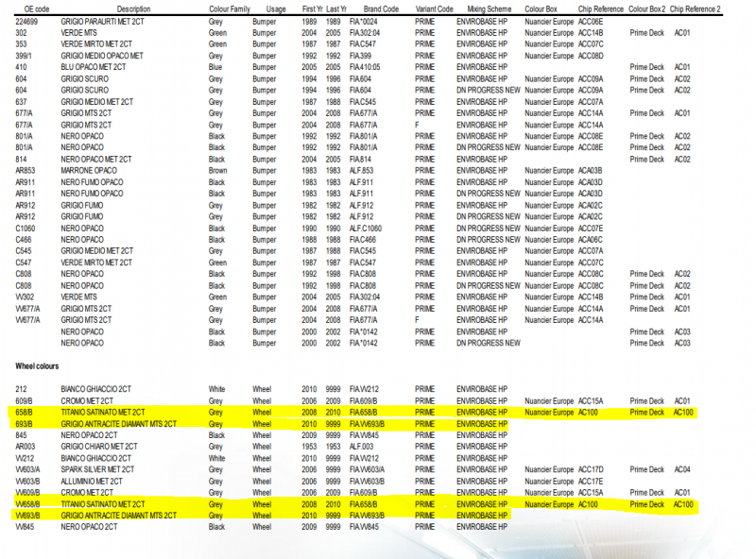Select the BLU OPACO MET 2CT description
This screenshot has height=559, width=756.
click(x=95, y=67)
